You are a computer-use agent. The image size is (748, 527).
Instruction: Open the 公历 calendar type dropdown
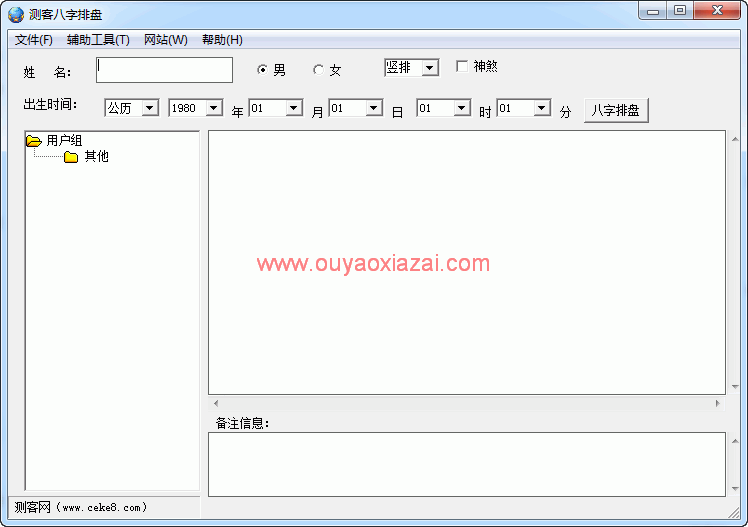150,108
